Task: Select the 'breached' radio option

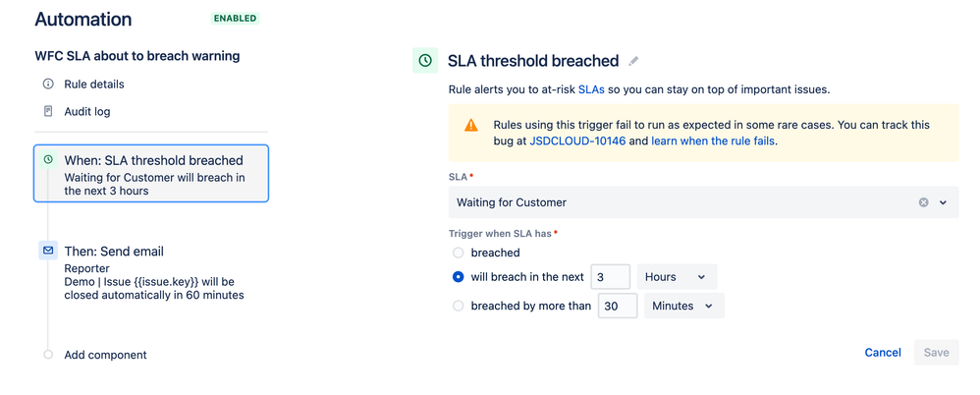Action: coord(459,253)
